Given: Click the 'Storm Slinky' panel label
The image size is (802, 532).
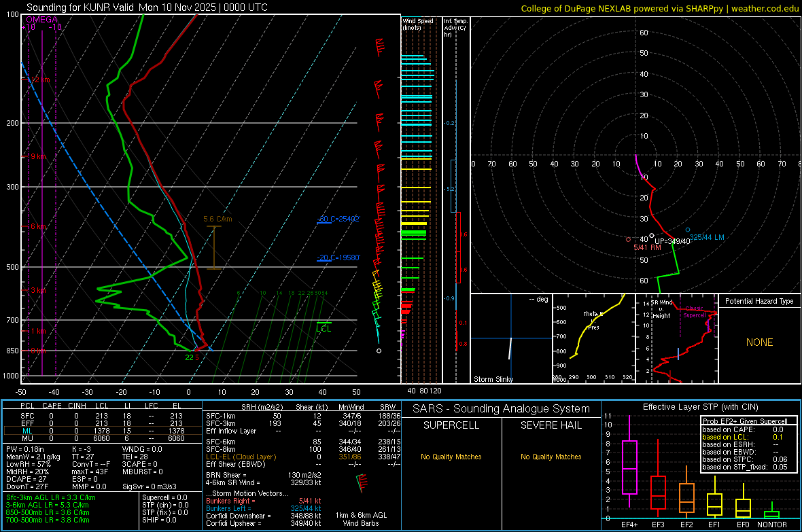Looking at the screenshot, I should pos(493,379).
